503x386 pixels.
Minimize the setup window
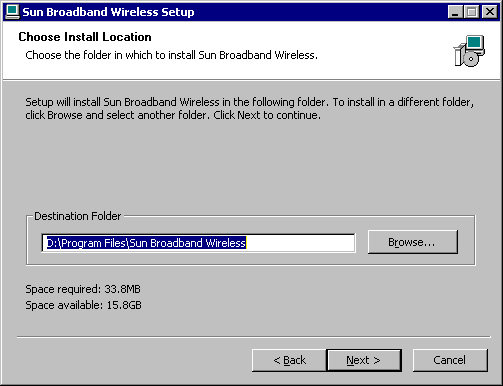pos(455,12)
